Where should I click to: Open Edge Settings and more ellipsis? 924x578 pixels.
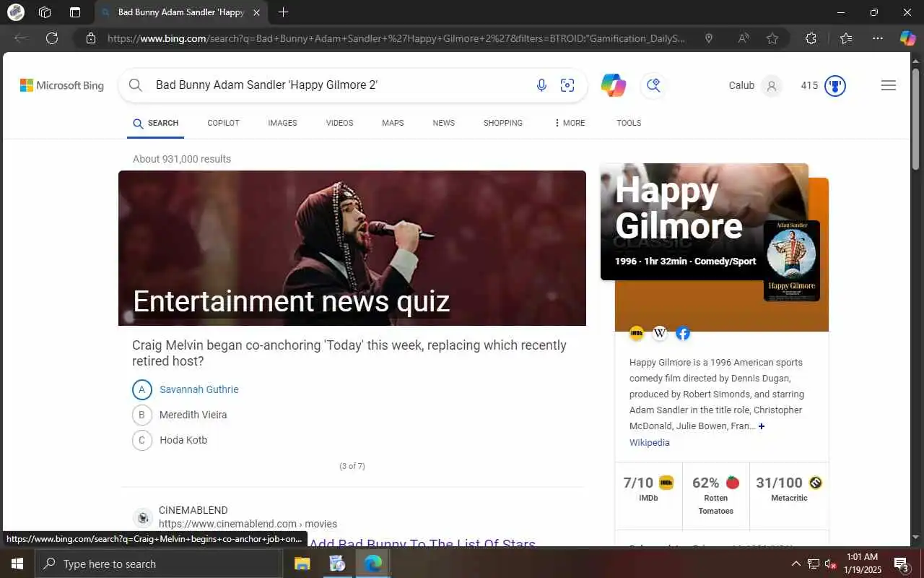878,38
